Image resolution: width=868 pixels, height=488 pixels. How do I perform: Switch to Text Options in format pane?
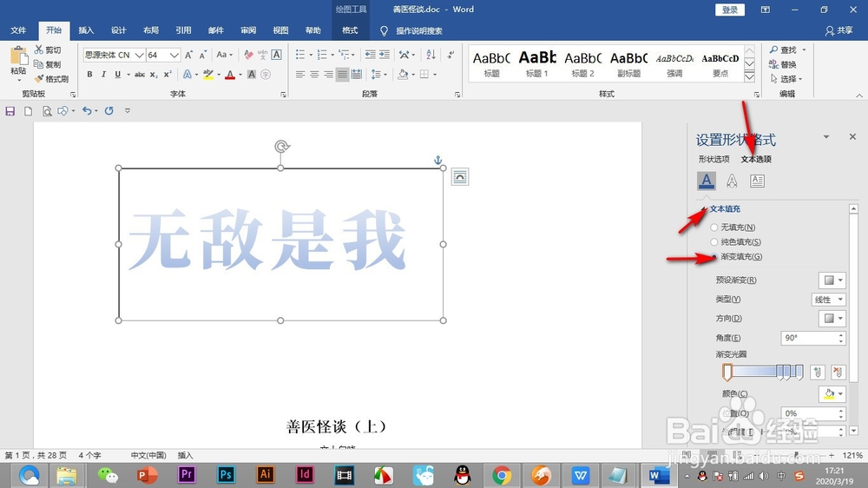(756, 159)
